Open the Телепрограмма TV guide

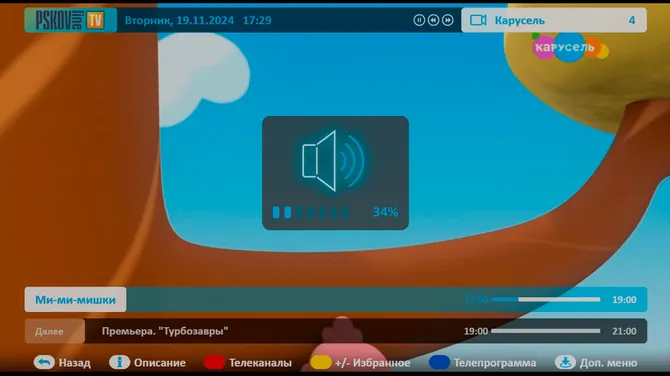[x=495, y=363]
